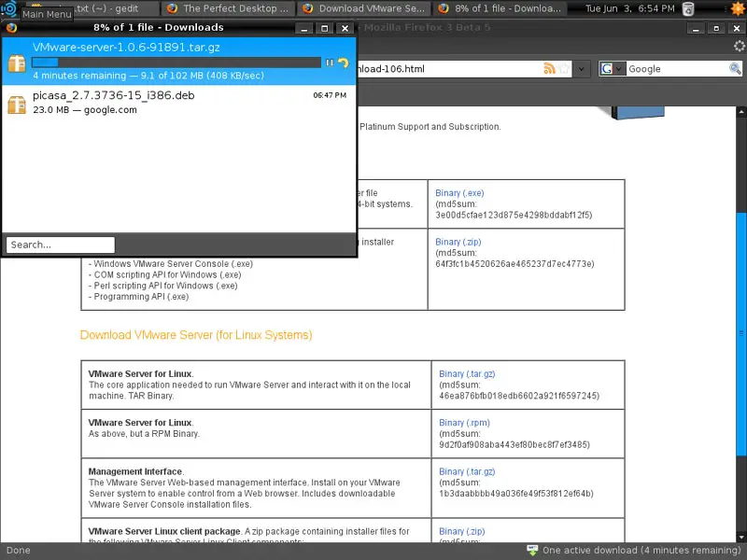Click the activity throbber gear icon in Firefox
The image size is (747, 560).
coord(739,46)
